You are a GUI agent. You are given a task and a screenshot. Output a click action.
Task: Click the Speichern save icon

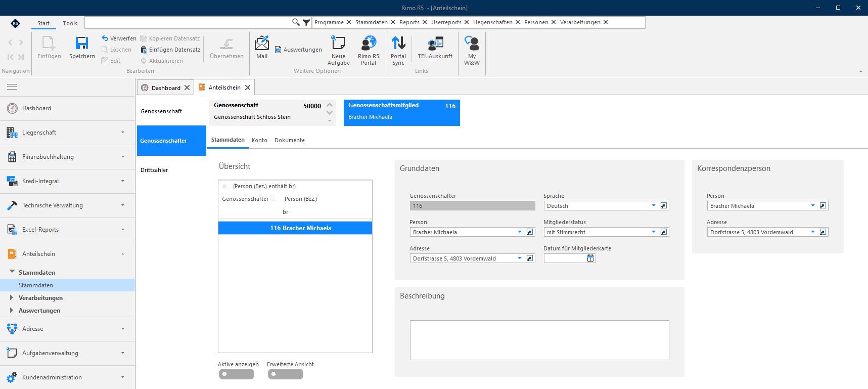pos(82,43)
